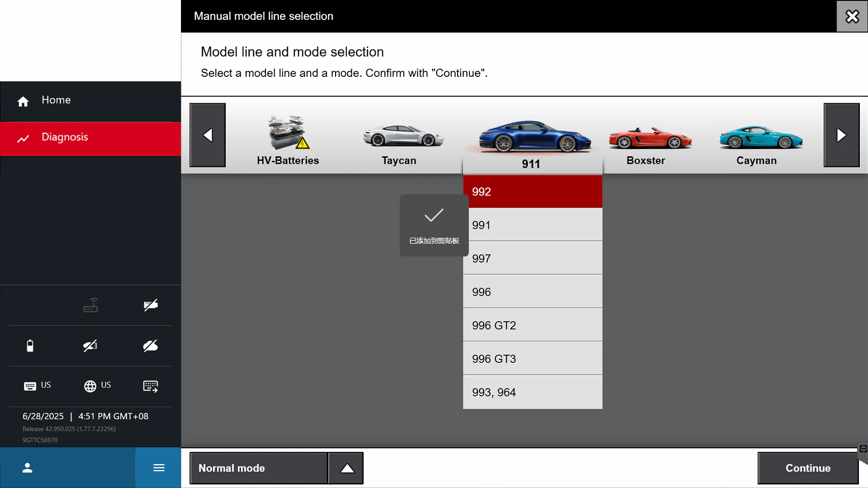Click the keyboard layout US icon

[30, 386]
